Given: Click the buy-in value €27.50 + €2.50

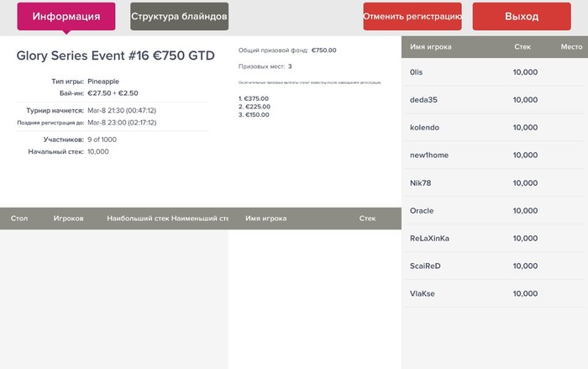Looking at the screenshot, I should (113, 93).
